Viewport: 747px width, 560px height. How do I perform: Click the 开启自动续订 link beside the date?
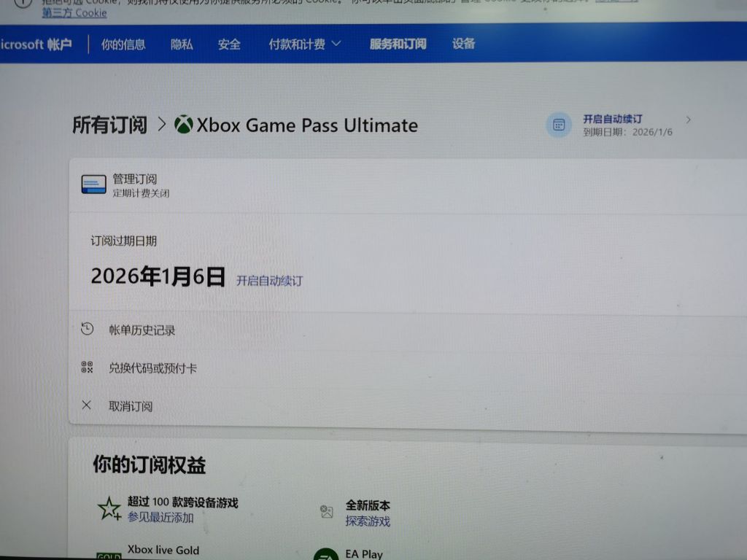tap(271, 280)
